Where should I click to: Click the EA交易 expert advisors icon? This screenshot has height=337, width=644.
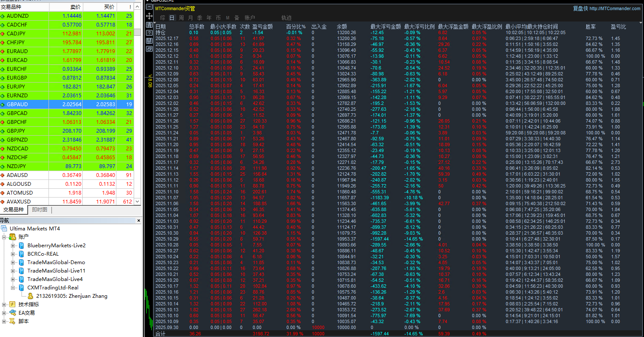coord(13,313)
